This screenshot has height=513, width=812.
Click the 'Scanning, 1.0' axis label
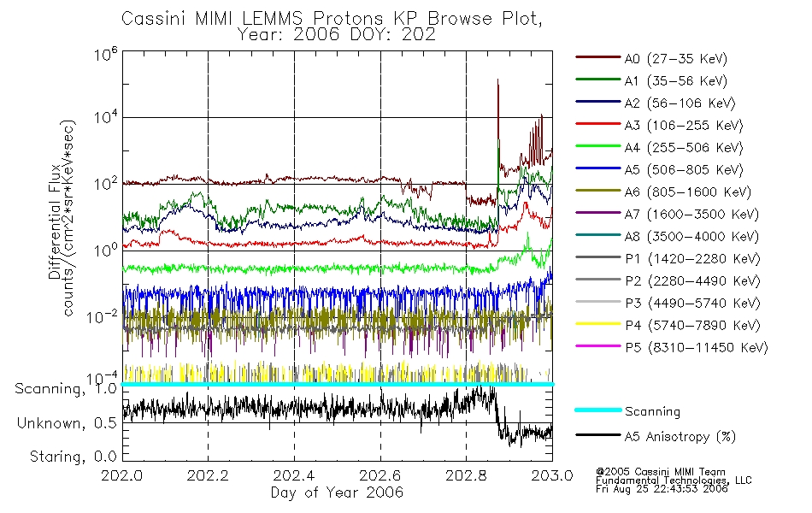click(66, 389)
